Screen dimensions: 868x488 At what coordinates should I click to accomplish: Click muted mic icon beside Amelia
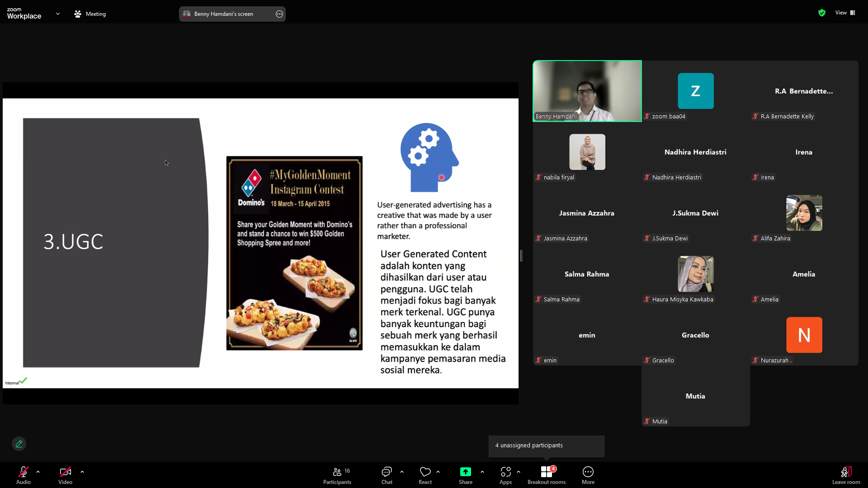click(x=755, y=299)
